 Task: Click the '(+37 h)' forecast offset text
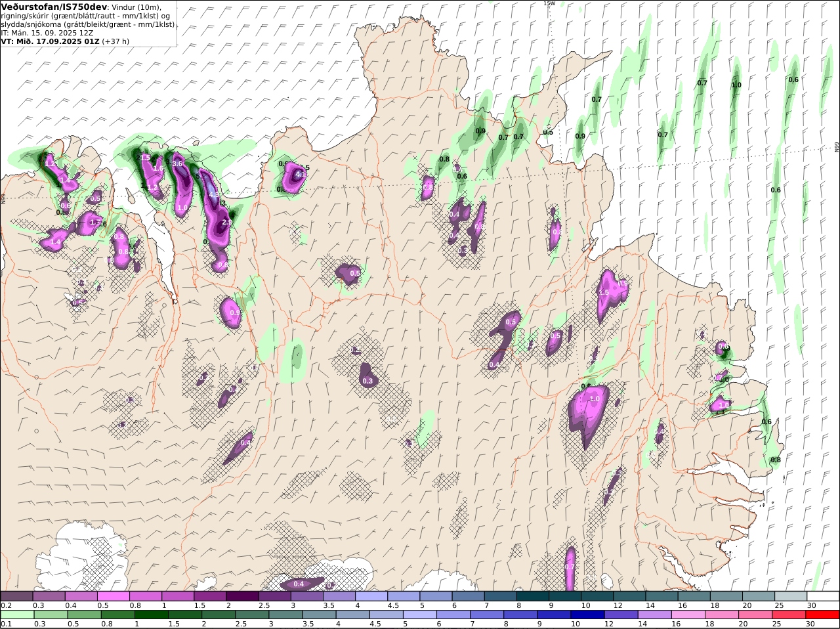click(x=115, y=41)
